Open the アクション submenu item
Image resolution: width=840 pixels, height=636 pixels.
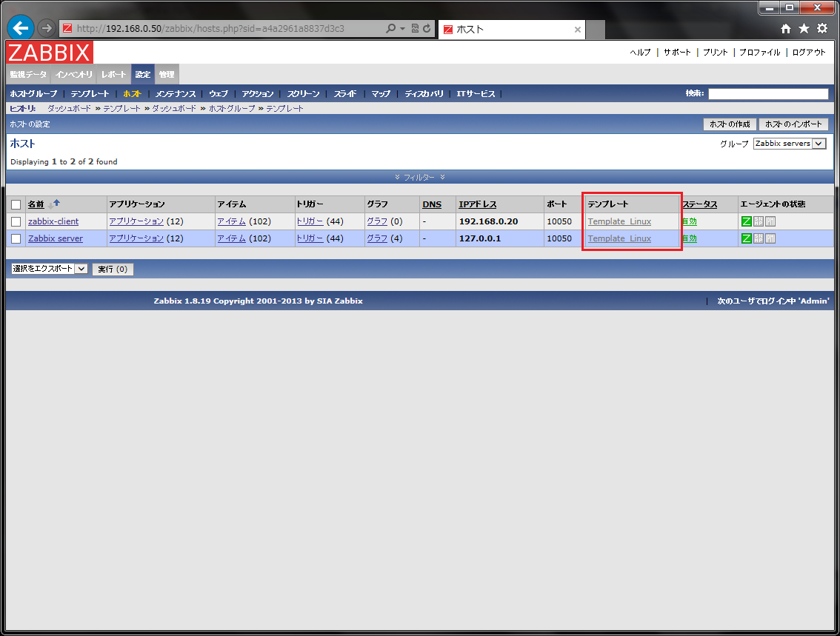click(x=257, y=94)
